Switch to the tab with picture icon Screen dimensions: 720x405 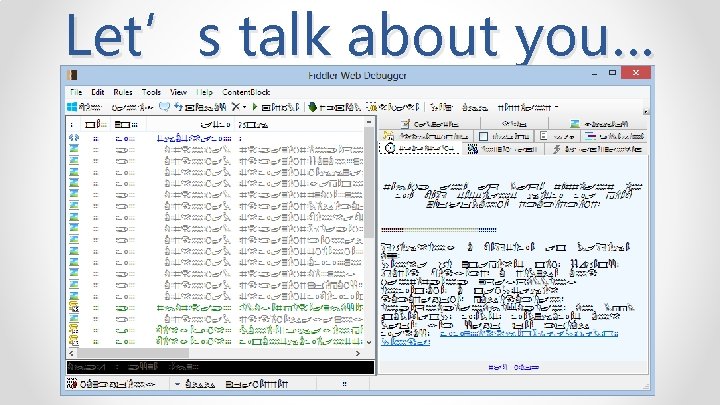599,124
